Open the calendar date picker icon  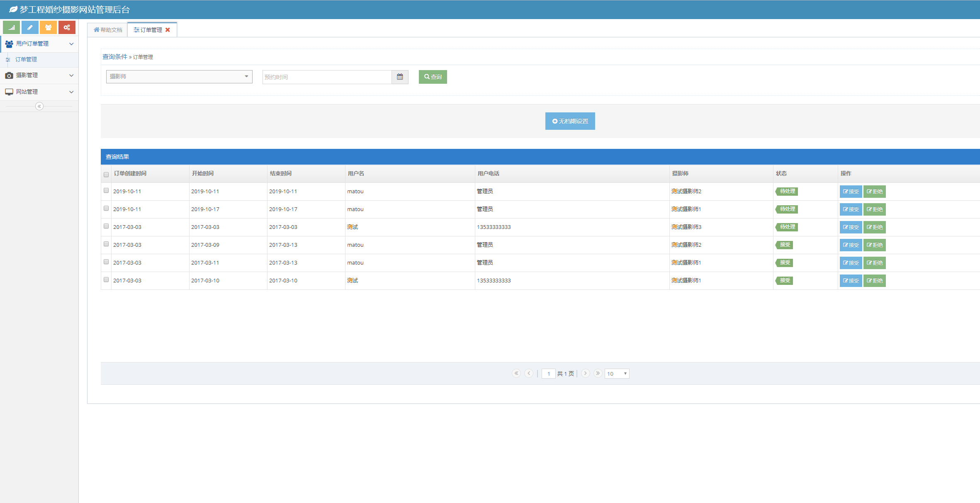[x=400, y=77]
